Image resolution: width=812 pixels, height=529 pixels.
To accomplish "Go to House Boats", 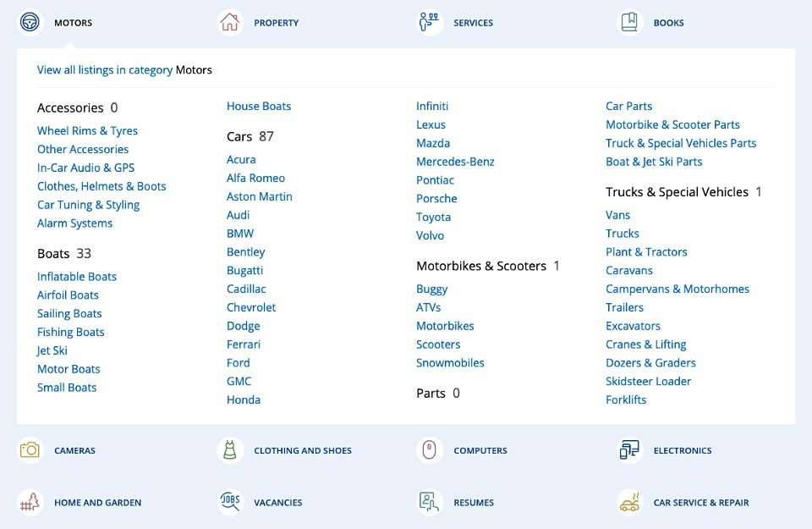I will pos(259,106).
